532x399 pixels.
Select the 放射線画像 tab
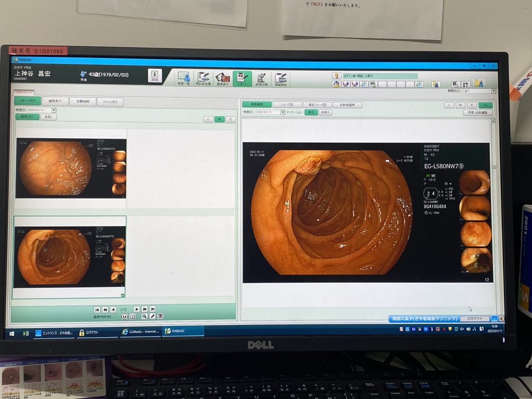tap(348, 105)
